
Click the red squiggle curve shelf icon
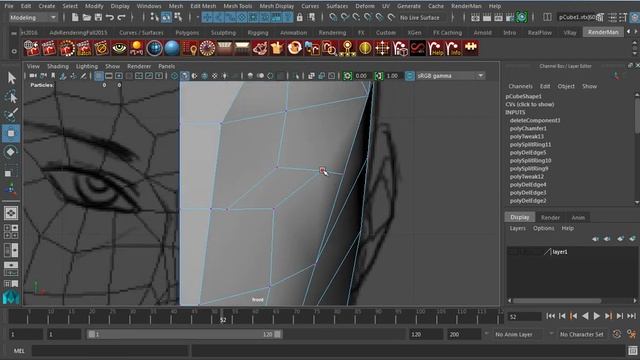coord(418,48)
